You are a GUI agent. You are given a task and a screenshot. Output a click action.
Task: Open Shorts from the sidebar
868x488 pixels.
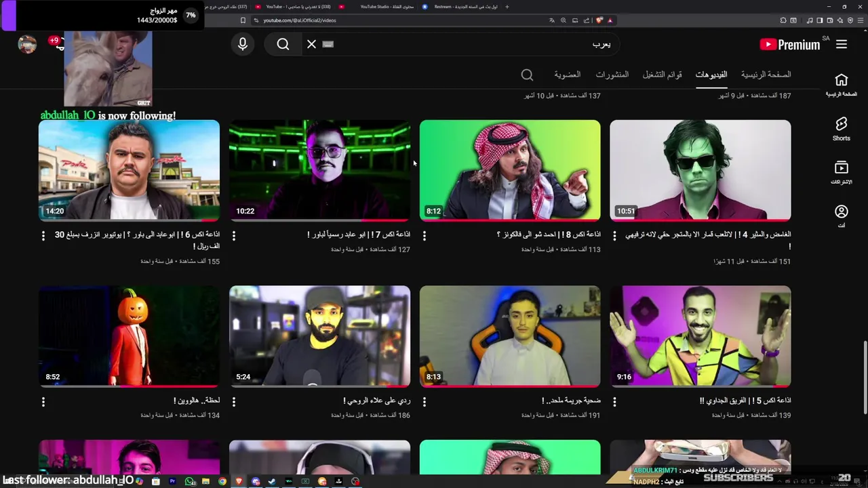[841, 129]
